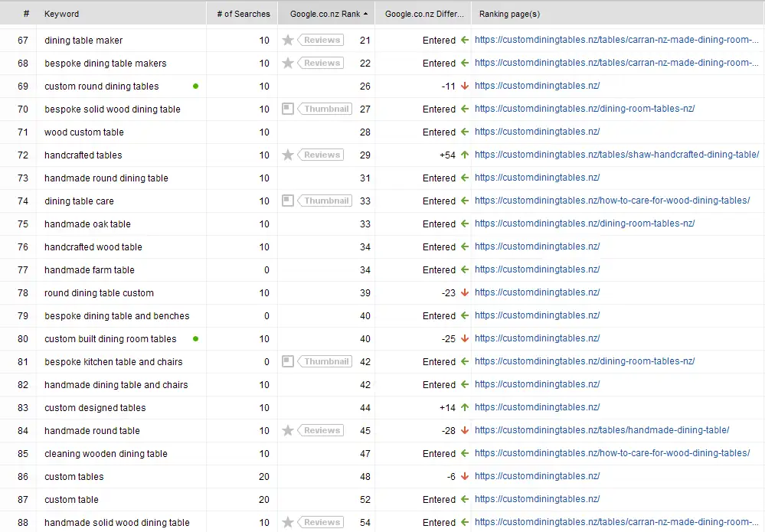Image resolution: width=765 pixels, height=532 pixels.
Task: Click Thumbnail icon for bespoke solid wood dining table
Action: coord(288,109)
